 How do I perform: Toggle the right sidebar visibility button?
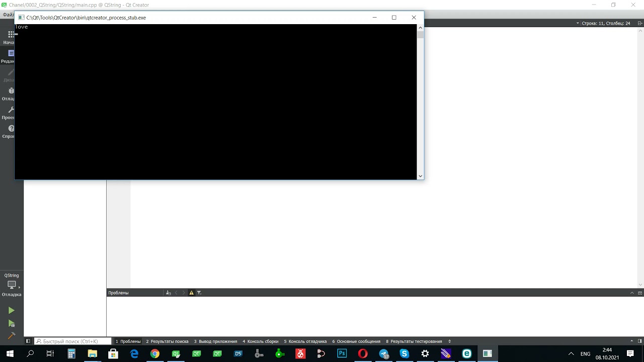(x=640, y=341)
